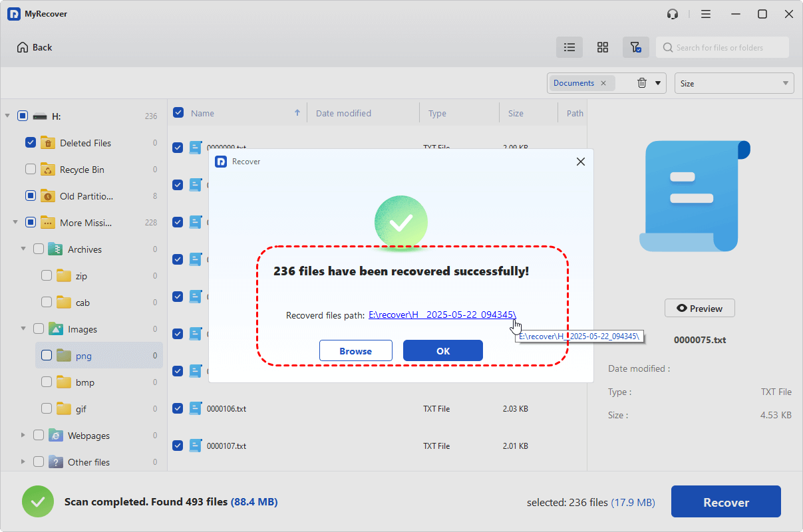Open the hamburger menu in title bar

point(706,14)
